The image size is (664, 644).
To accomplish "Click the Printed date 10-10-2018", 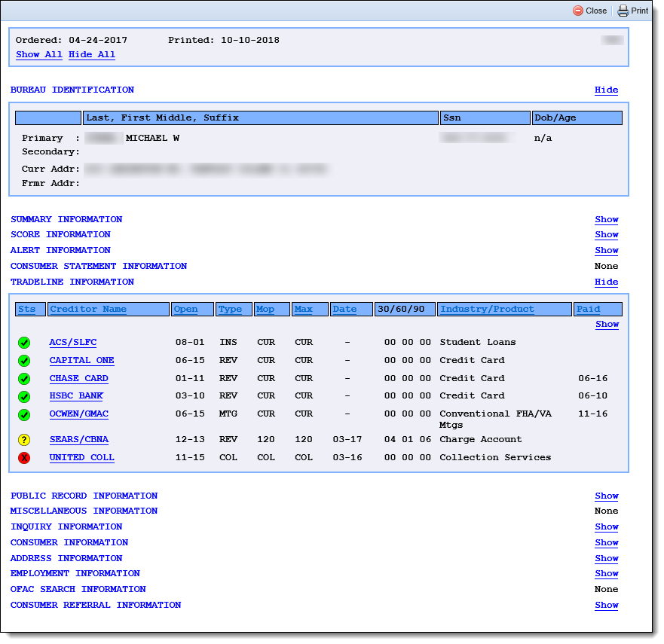I will 249,40.
